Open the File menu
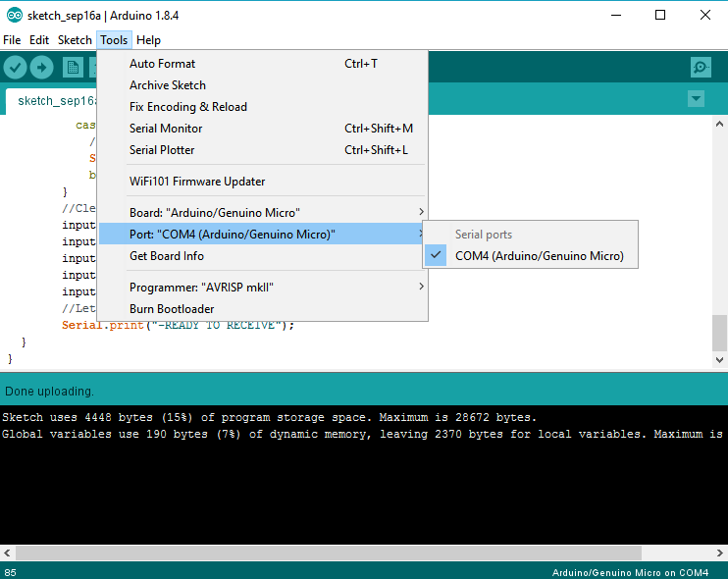 [x=12, y=40]
